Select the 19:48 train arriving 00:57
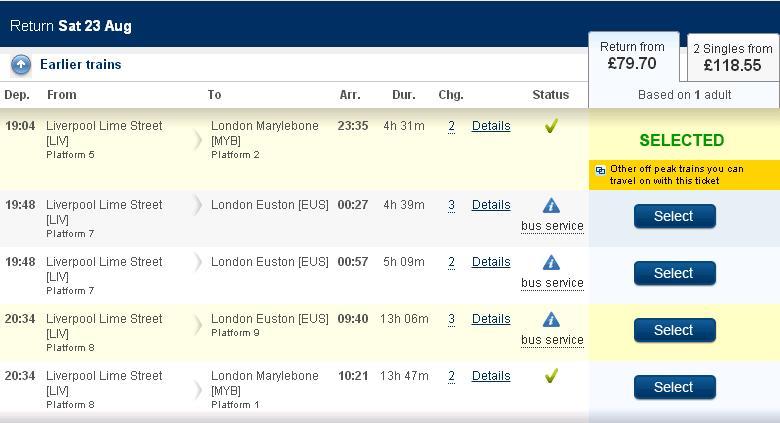The image size is (780, 423). pos(674,274)
